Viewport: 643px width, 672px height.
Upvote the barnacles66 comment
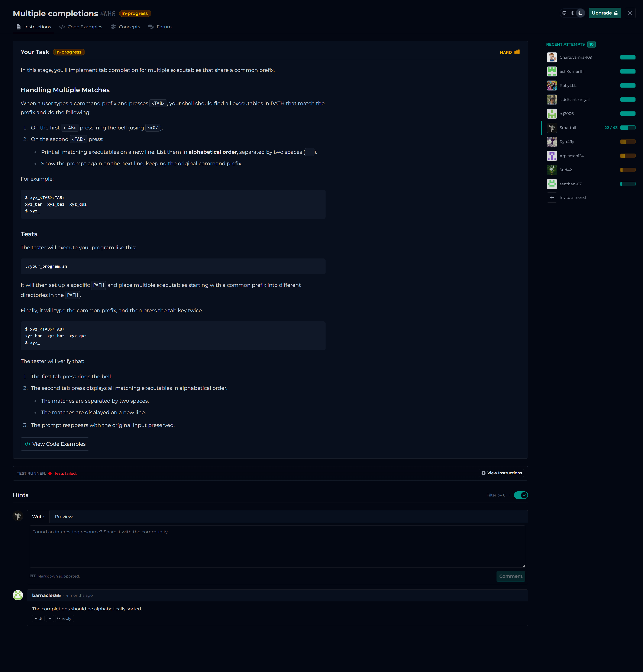38,618
